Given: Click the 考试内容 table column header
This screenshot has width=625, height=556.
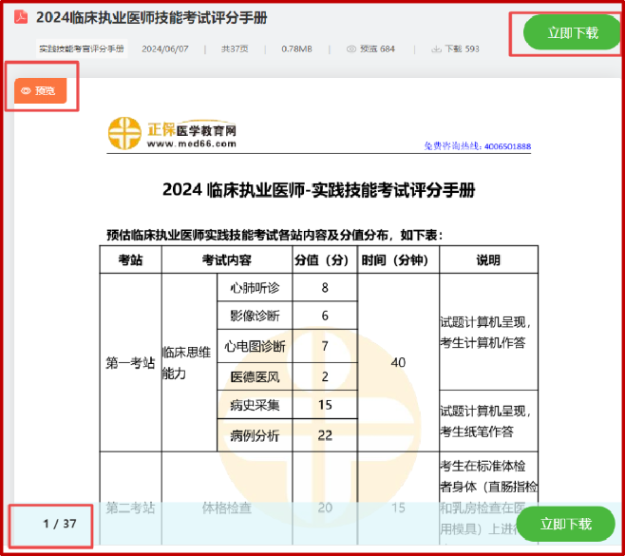Looking at the screenshot, I should click(x=226, y=260).
